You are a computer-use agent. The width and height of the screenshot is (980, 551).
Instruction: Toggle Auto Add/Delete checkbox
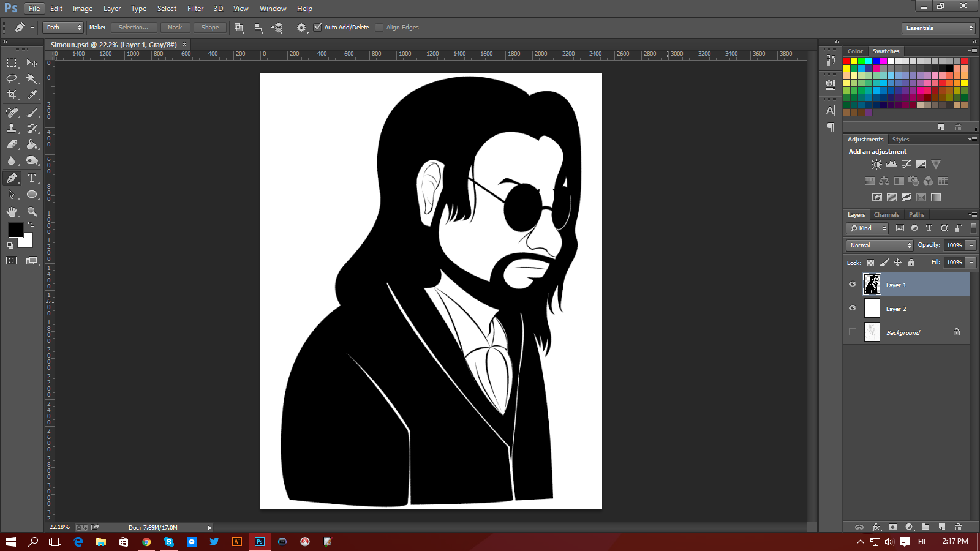point(317,28)
